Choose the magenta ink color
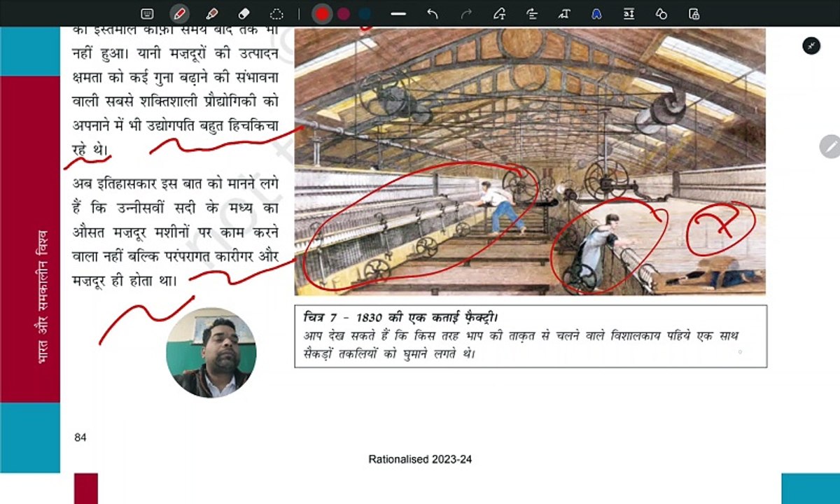Viewport: 840px width, 504px height. click(x=344, y=13)
